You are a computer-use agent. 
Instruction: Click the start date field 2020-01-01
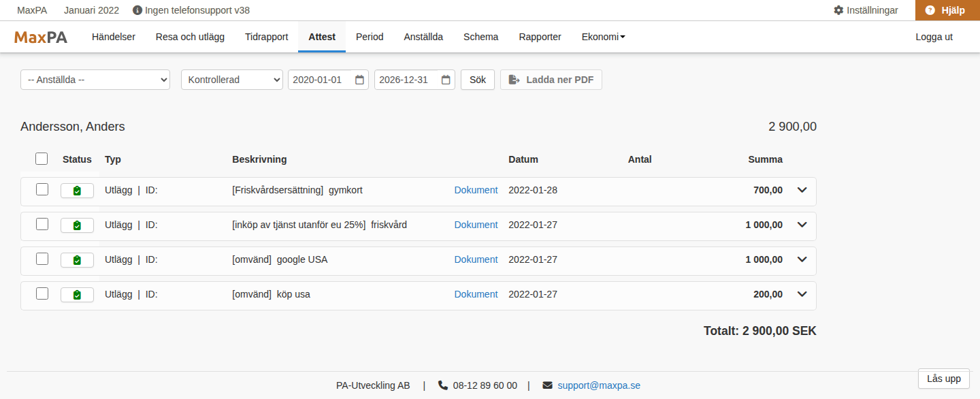pos(328,80)
